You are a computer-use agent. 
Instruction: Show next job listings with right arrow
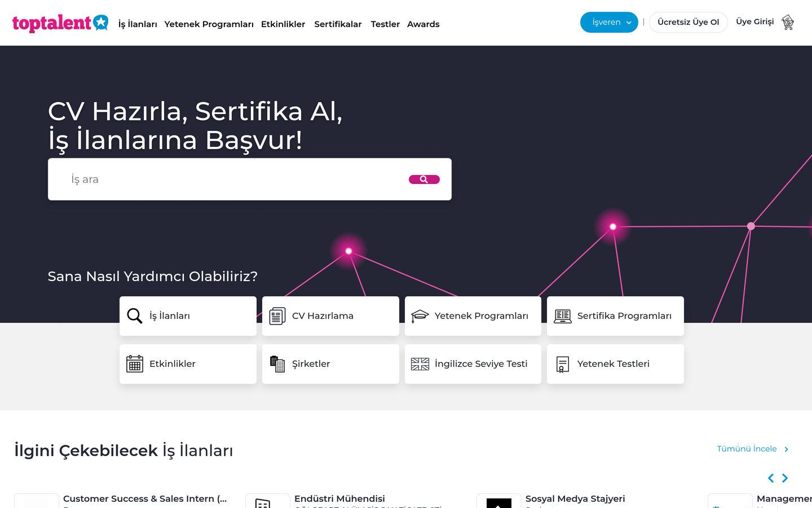click(x=785, y=478)
